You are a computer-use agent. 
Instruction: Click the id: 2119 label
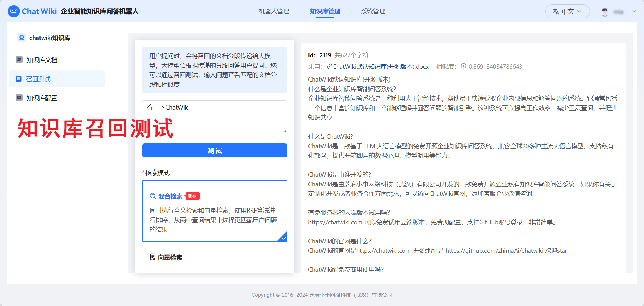click(x=320, y=55)
